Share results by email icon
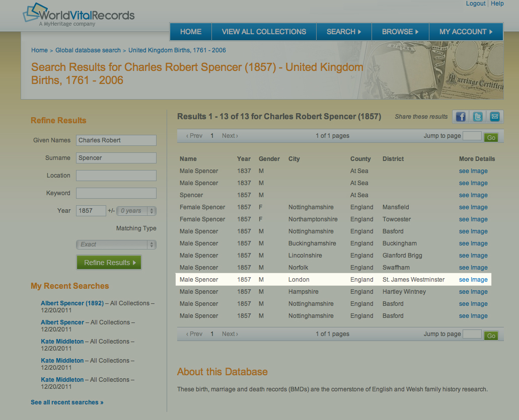Screen dimensions: 519x420 [x=494, y=117]
